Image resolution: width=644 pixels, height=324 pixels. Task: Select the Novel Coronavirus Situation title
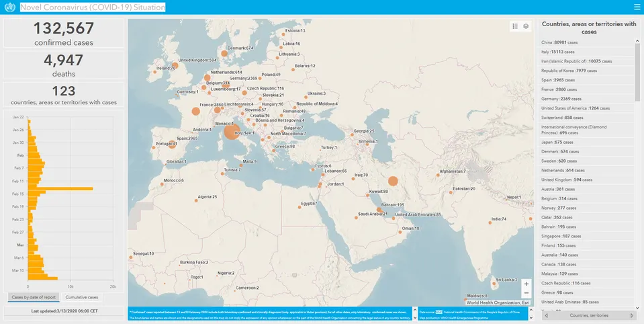pos(93,7)
